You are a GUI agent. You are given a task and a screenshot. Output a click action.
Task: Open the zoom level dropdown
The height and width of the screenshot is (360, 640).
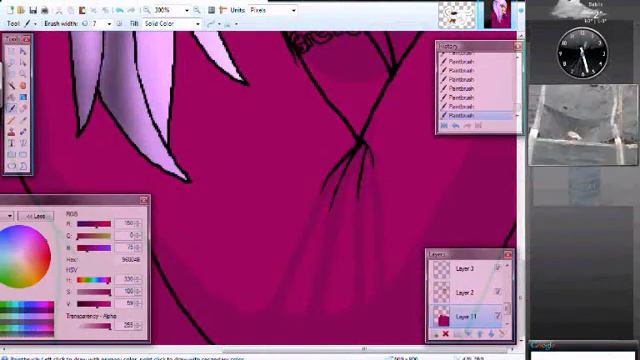point(187,10)
